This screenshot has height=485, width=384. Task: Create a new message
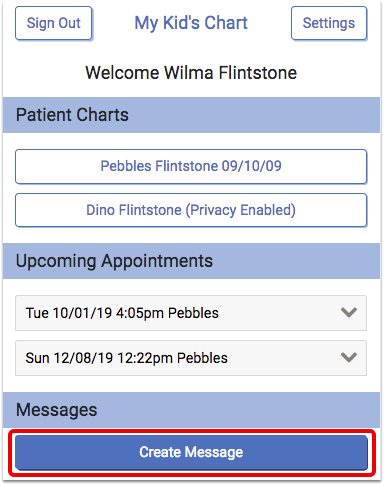(x=191, y=452)
